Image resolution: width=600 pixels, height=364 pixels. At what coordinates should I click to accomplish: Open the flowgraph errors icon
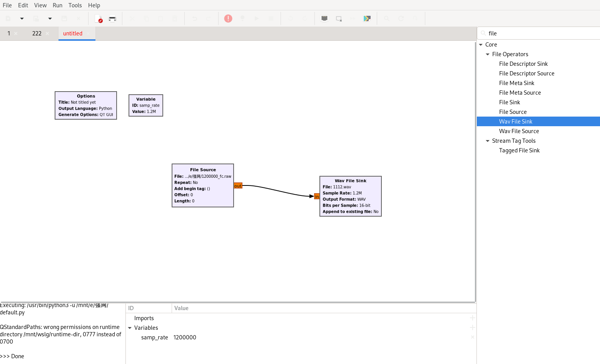coord(228,18)
